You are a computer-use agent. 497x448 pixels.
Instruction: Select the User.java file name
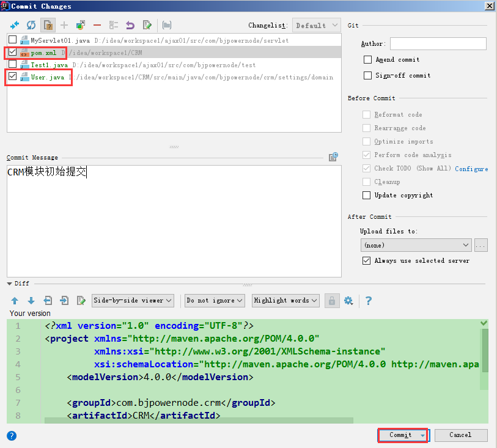point(47,77)
